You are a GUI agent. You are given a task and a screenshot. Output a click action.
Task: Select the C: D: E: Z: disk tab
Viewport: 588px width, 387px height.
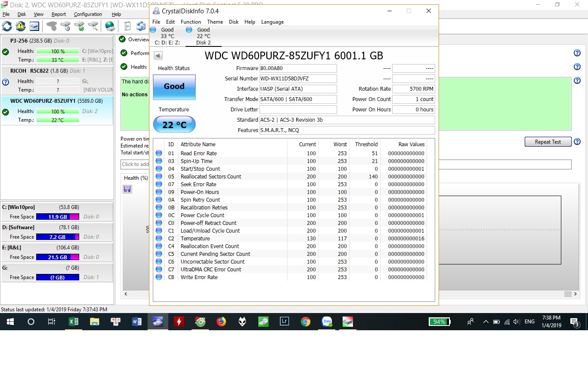coord(167,36)
